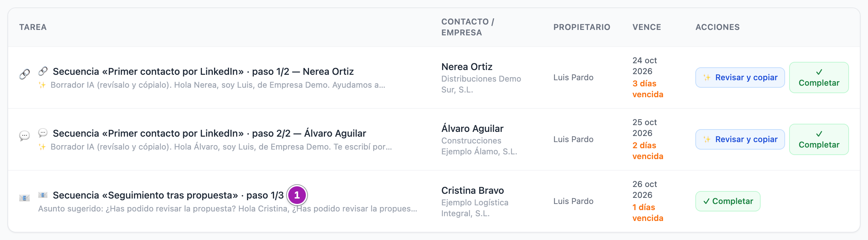The height and width of the screenshot is (240, 868).
Task: Click the checkmark icon on Álvaro's Completar button
Action: coord(819,134)
